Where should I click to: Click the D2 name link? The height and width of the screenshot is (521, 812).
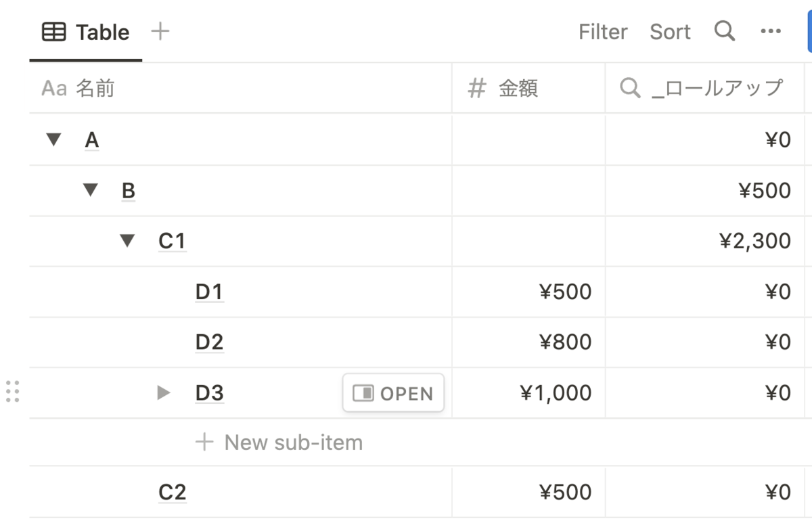209,342
